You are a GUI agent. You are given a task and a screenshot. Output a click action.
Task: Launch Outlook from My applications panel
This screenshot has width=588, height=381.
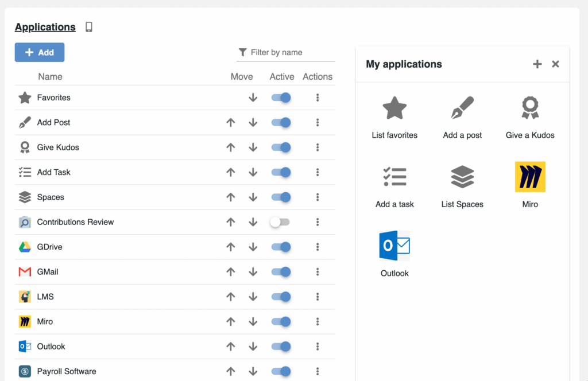pos(394,246)
